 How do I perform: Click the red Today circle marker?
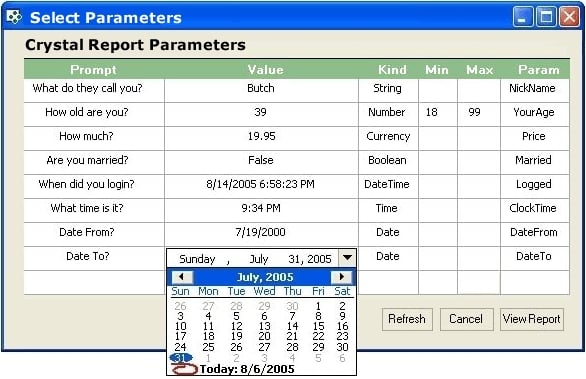click(184, 370)
